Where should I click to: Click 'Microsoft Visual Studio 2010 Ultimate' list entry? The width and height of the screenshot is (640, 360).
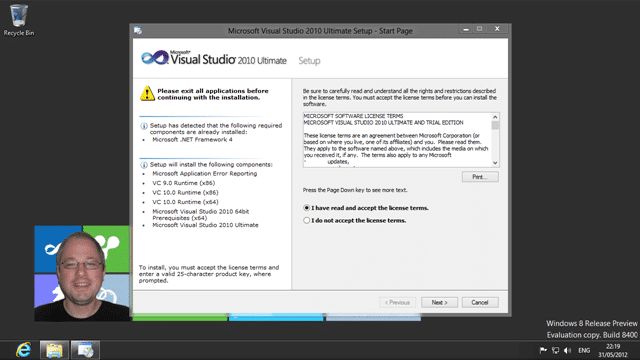click(205, 225)
